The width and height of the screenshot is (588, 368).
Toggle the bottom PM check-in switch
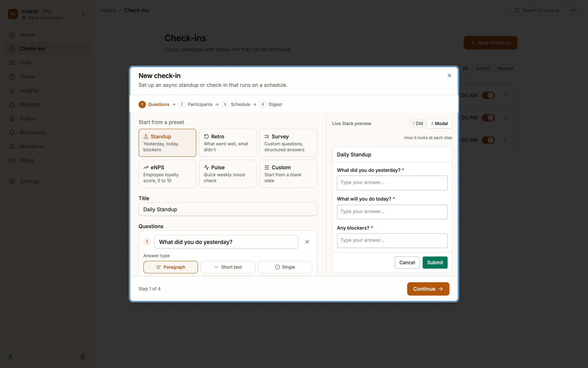click(x=488, y=140)
